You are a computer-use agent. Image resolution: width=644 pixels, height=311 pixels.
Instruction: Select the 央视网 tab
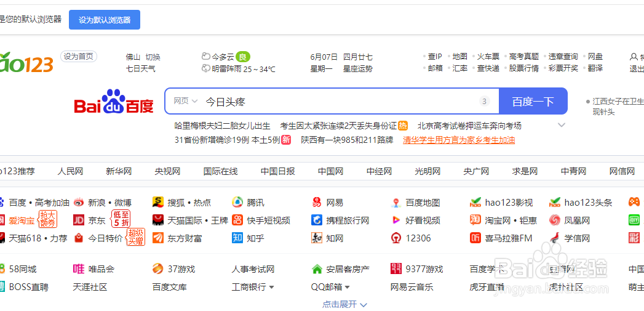pyautogui.click(x=167, y=172)
